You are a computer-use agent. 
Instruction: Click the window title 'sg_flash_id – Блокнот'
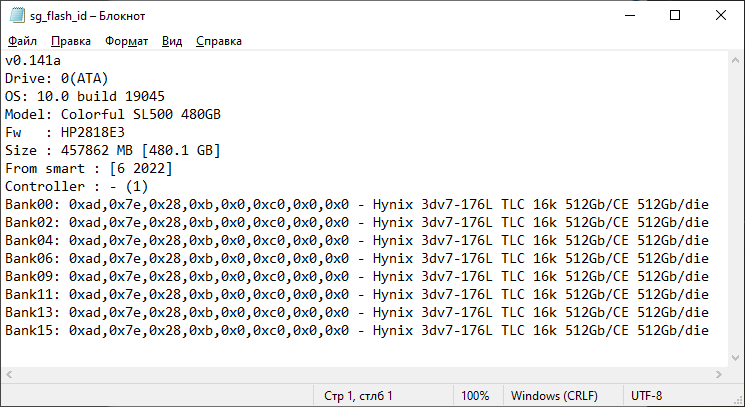(x=87, y=16)
